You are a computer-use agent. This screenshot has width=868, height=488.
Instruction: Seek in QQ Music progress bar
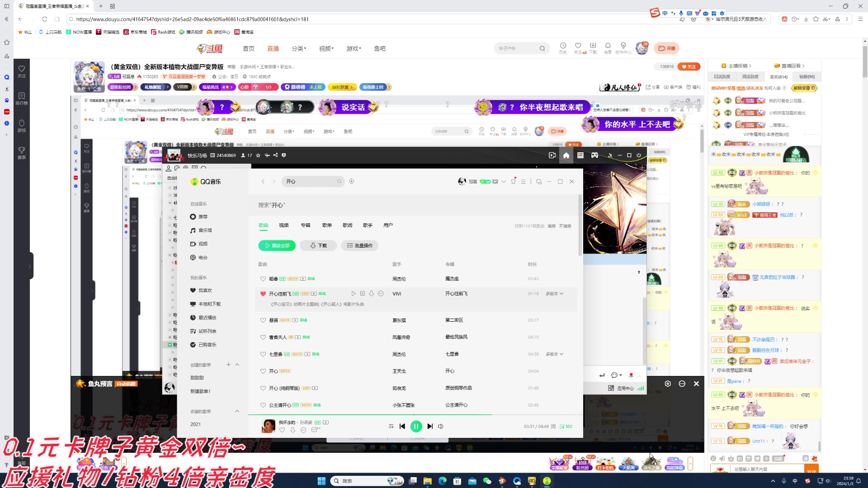pyautogui.click(x=415, y=414)
